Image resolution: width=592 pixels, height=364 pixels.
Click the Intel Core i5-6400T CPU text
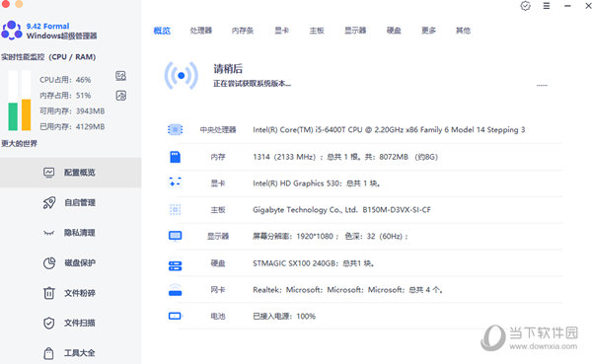click(389, 130)
